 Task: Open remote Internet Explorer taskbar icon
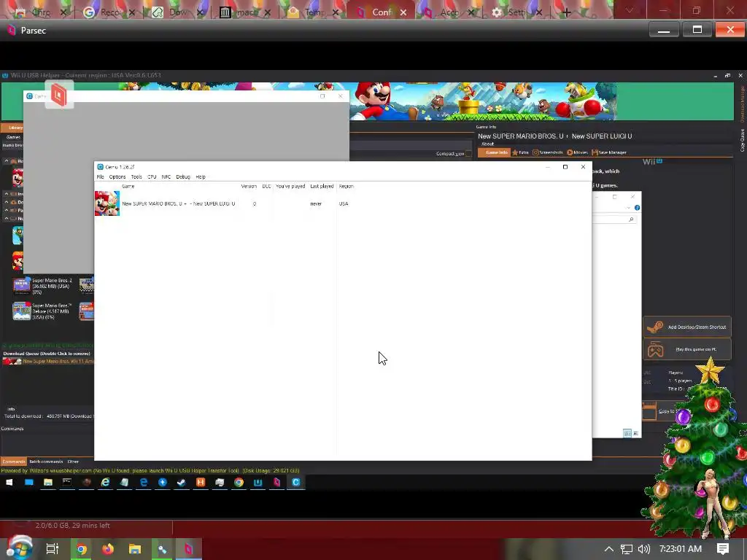click(x=105, y=483)
